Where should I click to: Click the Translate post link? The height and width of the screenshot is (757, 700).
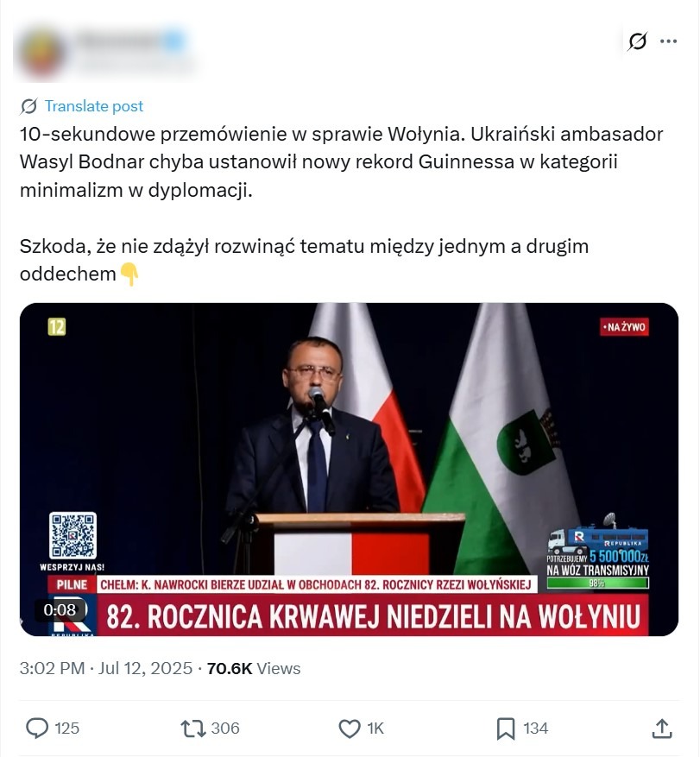pos(93,106)
